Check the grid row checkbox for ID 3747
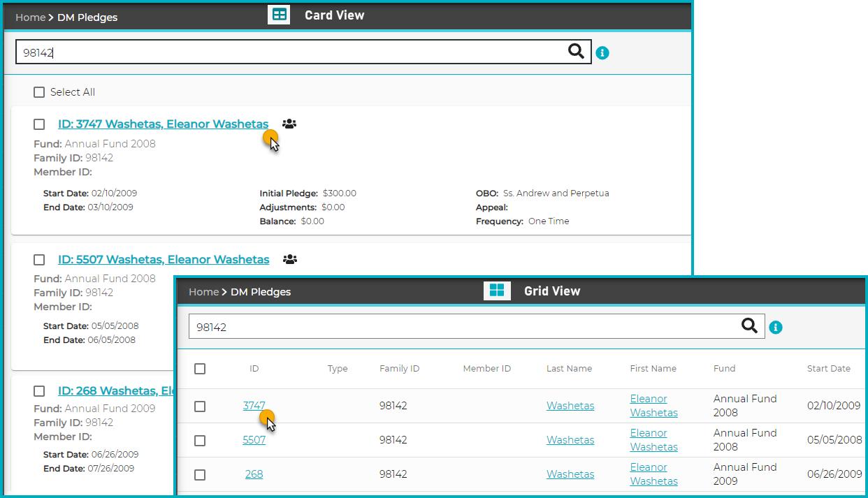This screenshot has height=498, width=868. 200,406
